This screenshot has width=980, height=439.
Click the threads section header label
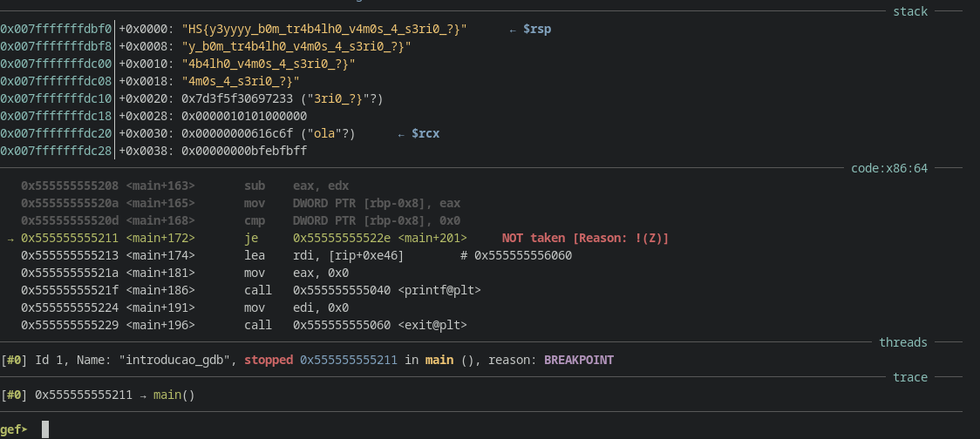click(902, 342)
